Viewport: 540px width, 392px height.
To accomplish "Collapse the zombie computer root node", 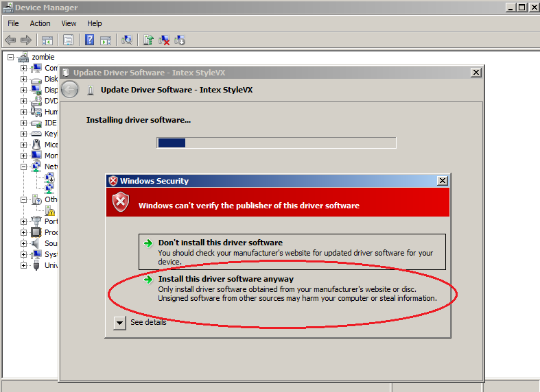I will click(11, 58).
